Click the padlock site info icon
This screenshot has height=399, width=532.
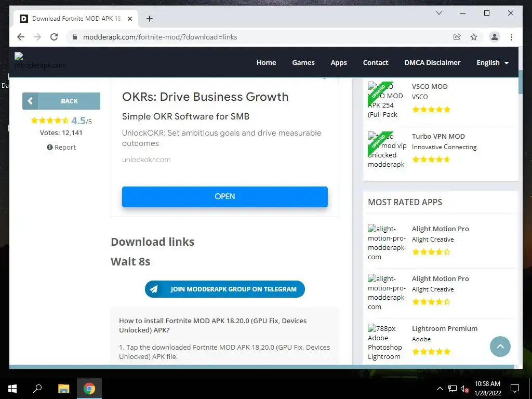(75, 37)
